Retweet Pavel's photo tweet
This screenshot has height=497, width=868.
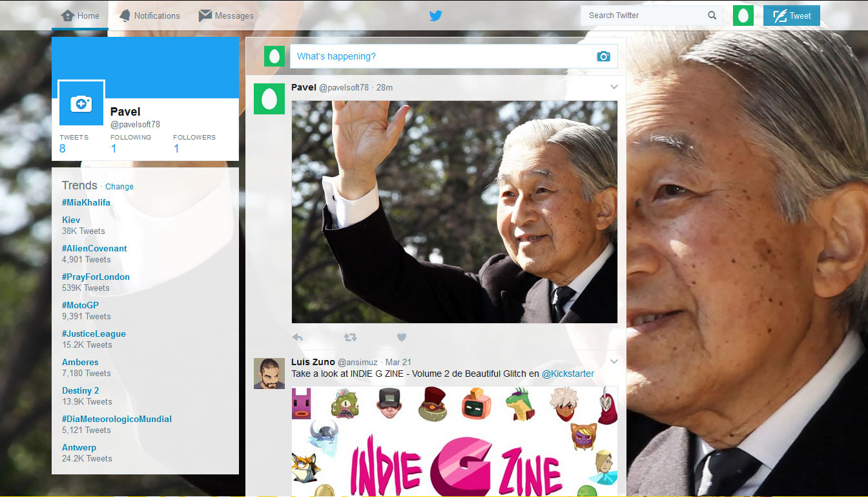[x=350, y=337]
